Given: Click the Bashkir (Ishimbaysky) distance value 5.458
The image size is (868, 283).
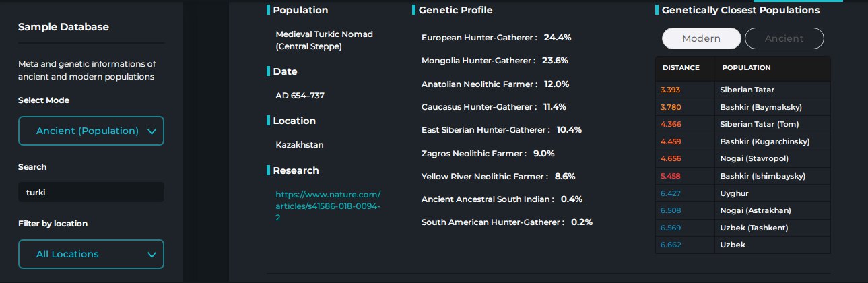Looking at the screenshot, I should (671, 176).
